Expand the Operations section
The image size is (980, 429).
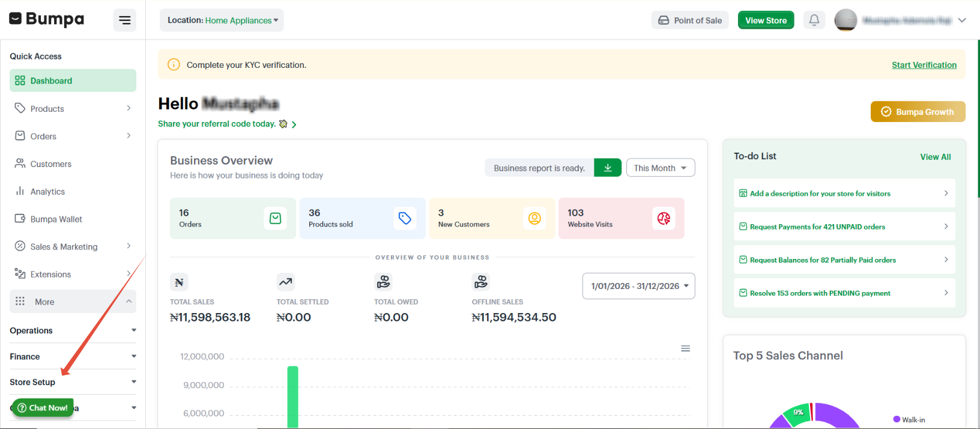pos(73,330)
